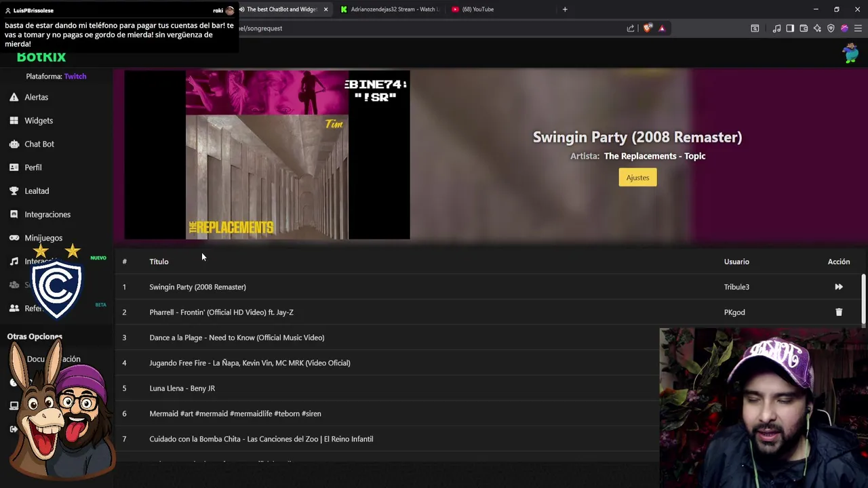
Task: Click the page search toolbar icon
Action: coord(755,28)
